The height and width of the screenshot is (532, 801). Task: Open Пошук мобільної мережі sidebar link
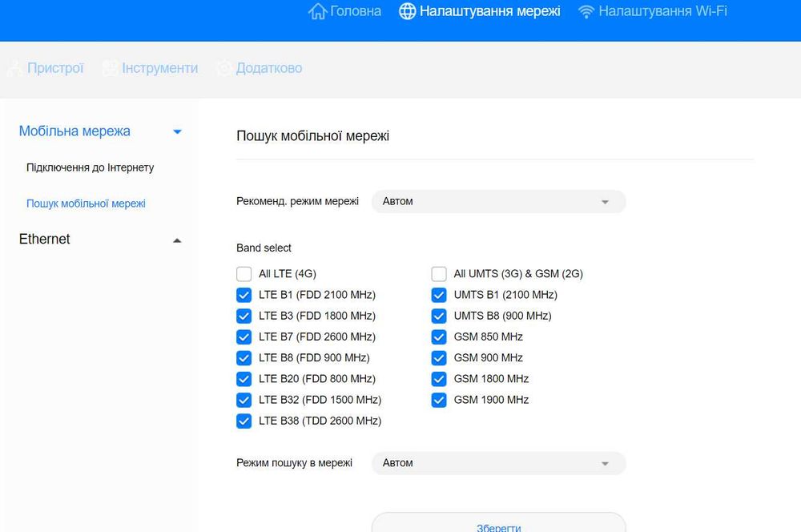click(86, 204)
